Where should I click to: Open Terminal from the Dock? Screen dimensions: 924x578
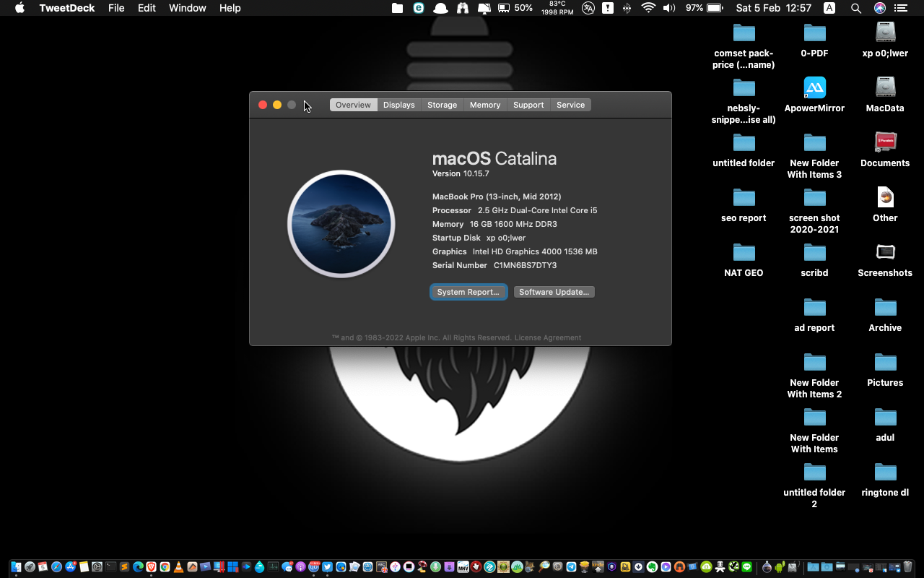pos(110,567)
